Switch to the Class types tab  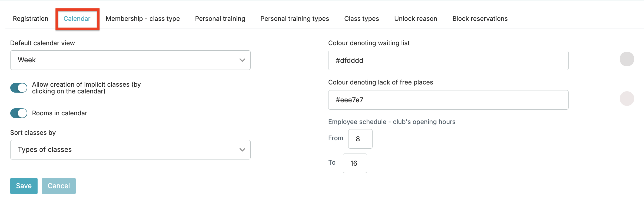click(x=361, y=19)
